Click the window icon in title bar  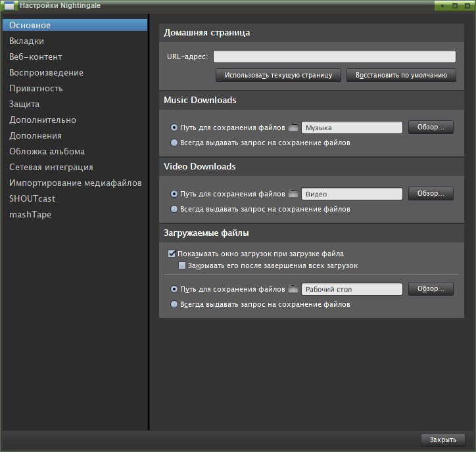click(x=9, y=5)
